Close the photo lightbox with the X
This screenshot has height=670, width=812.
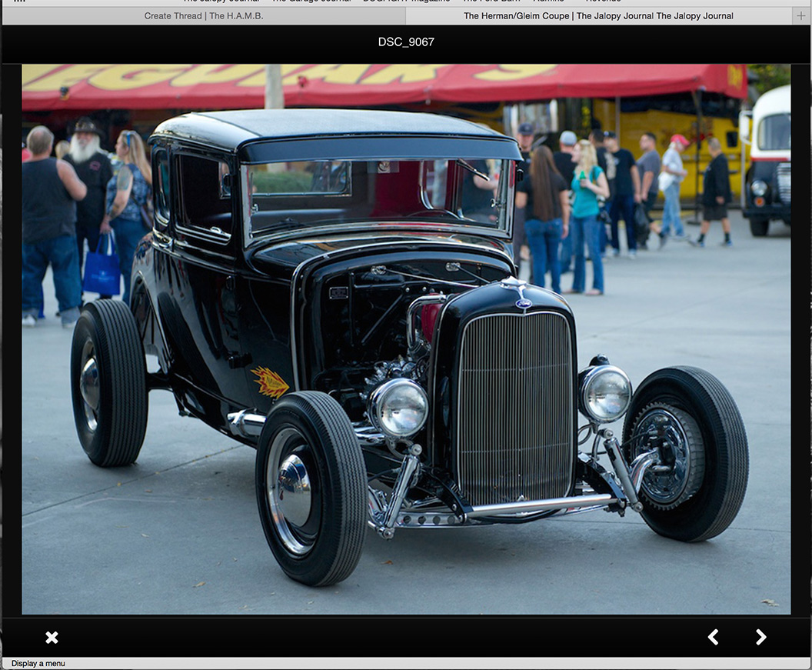tap(52, 637)
